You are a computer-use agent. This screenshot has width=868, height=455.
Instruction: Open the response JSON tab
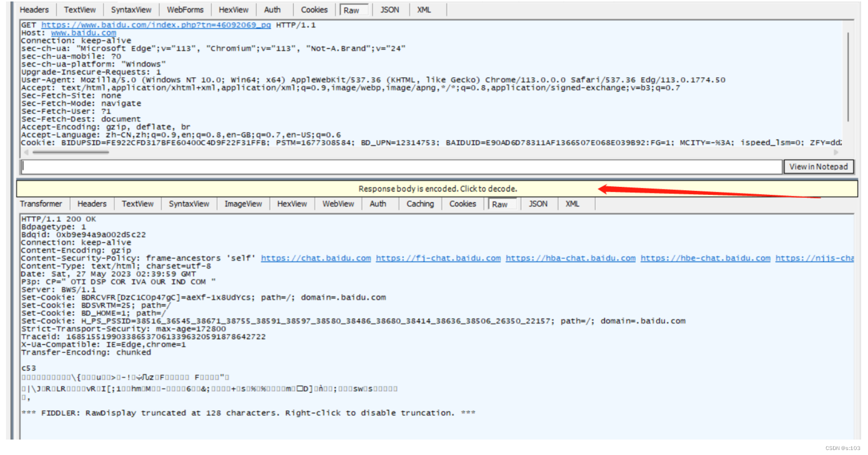tap(538, 204)
